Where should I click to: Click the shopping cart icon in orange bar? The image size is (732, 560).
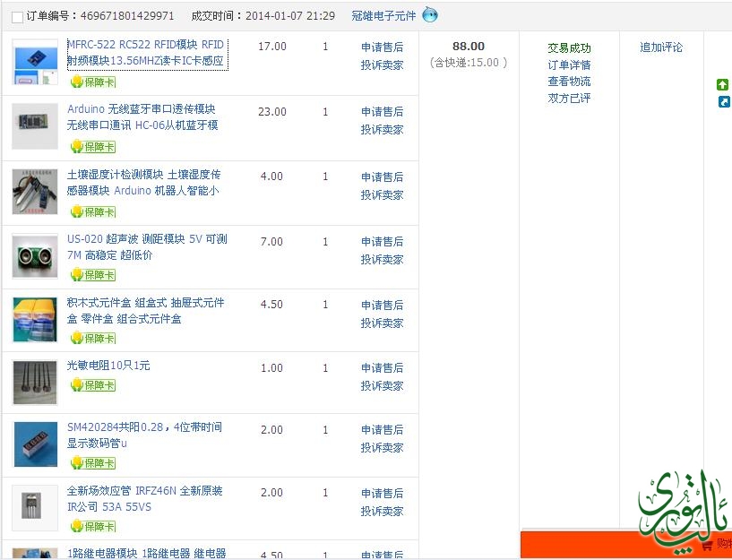click(x=708, y=545)
